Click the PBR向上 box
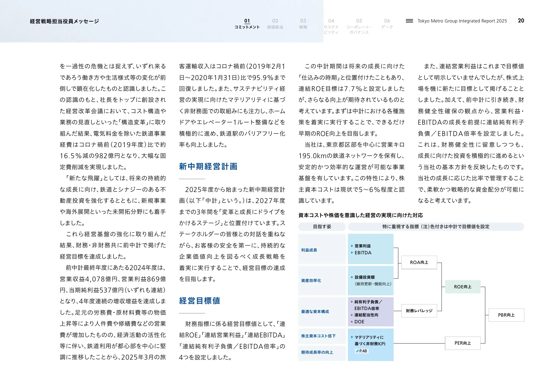554x392 pixels. [x=506, y=315]
